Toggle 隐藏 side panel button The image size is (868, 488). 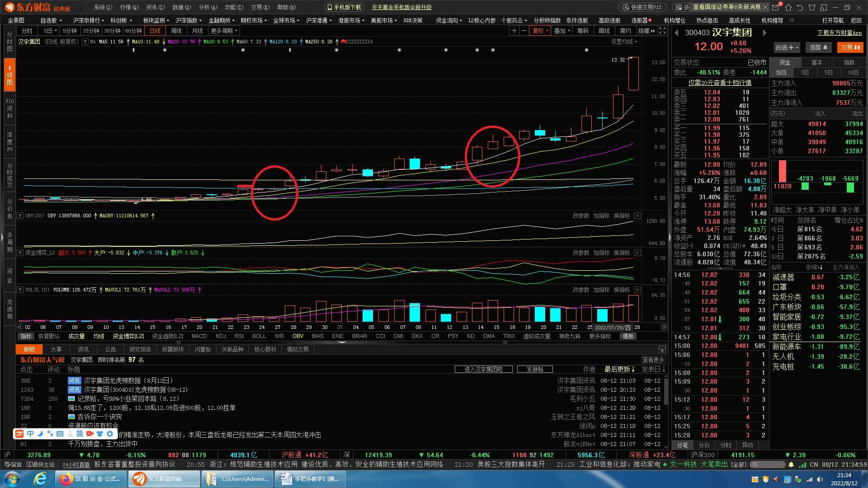(x=646, y=31)
